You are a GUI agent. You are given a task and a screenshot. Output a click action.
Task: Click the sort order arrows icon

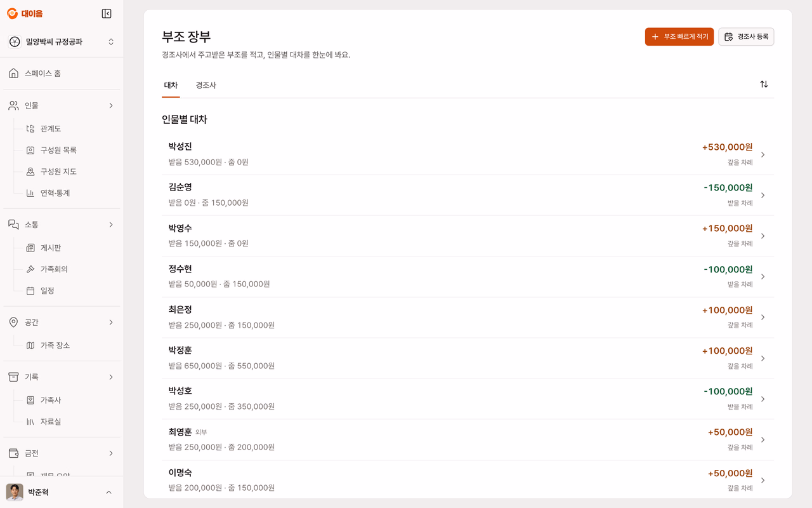[764, 84]
